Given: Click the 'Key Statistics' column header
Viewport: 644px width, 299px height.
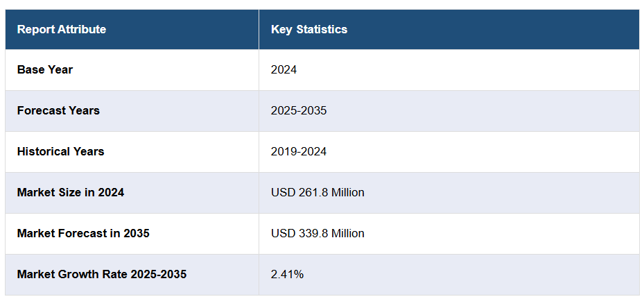Looking at the screenshot, I should coord(309,29).
